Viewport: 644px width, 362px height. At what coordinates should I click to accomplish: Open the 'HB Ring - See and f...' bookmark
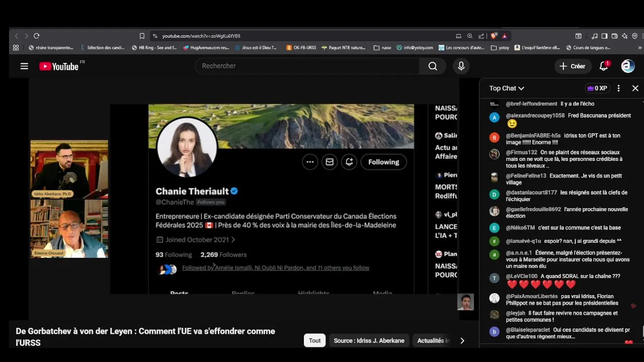pyautogui.click(x=154, y=48)
